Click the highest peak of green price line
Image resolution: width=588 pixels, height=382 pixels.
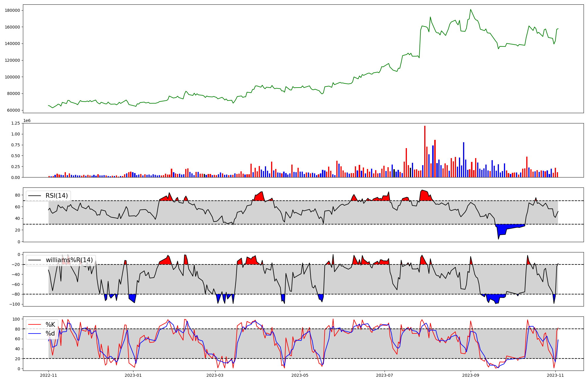470,10
